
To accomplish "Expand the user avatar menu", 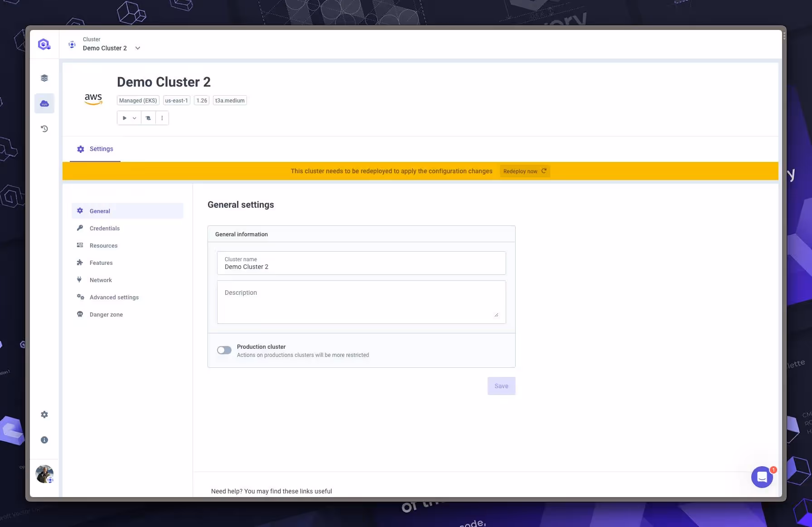I will [44, 473].
